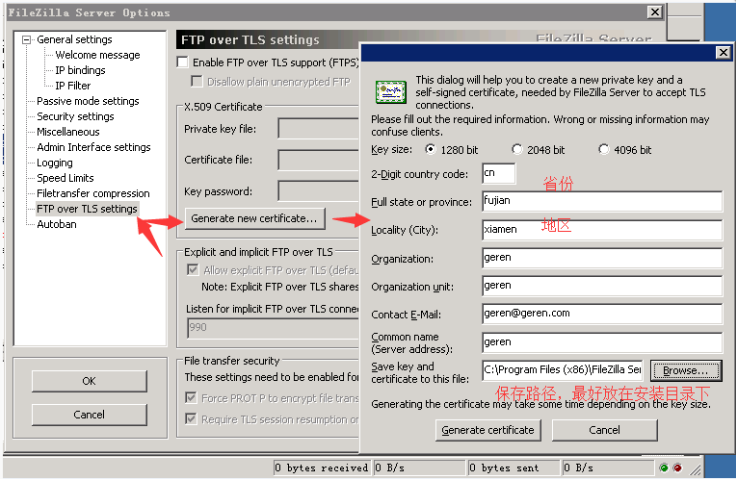
Task: Open Security settings page
Action: pyautogui.click(x=75, y=116)
